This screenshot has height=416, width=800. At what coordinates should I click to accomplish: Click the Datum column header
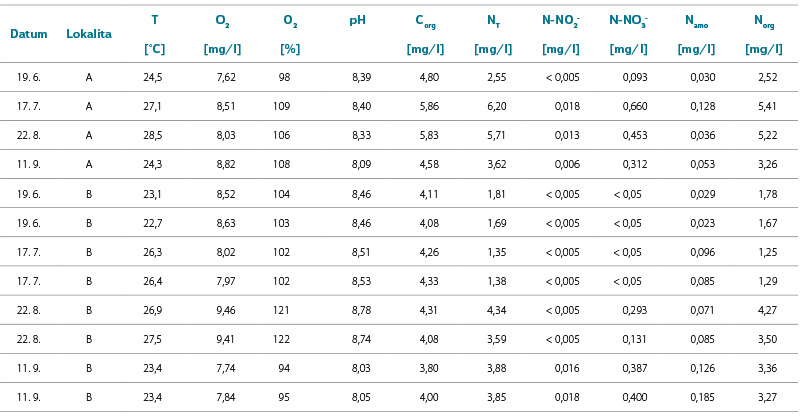coord(29,34)
